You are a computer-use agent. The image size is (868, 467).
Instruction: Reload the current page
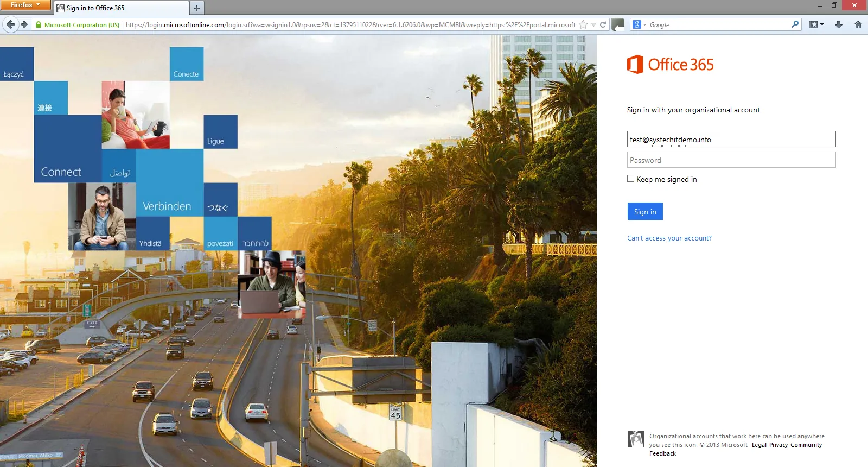pos(603,25)
